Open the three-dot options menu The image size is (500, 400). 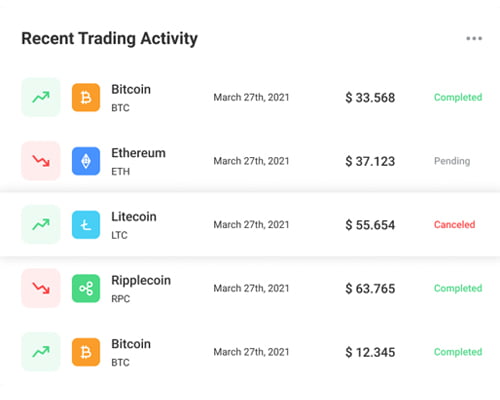[474, 38]
